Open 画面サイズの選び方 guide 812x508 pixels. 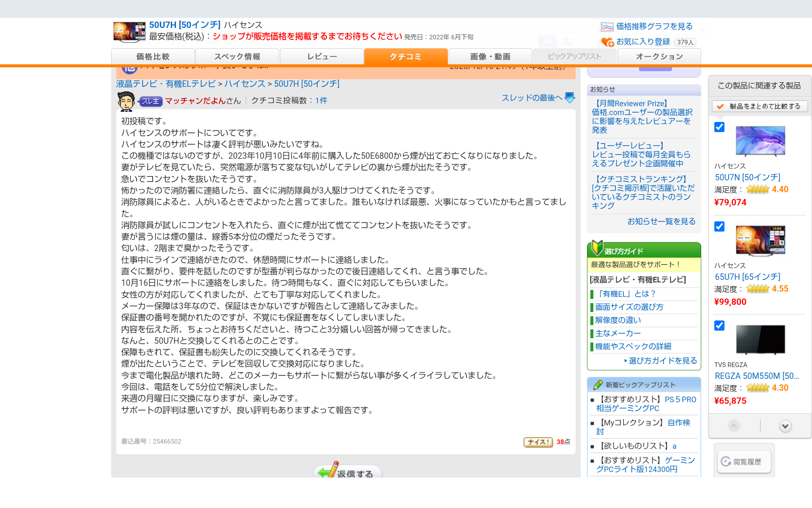point(629,307)
